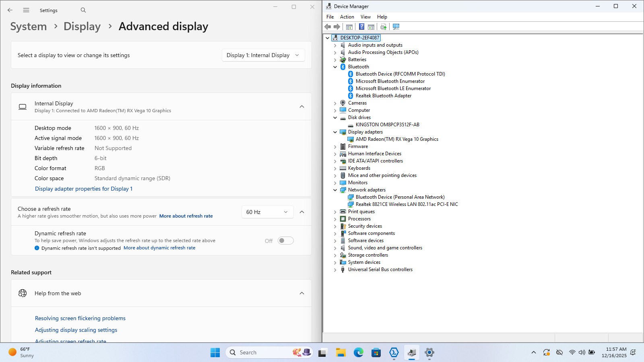644x362 pixels.
Task: Toggle the Dynamic refresh rate switch
Action: pyautogui.click(x=285, y=241)
